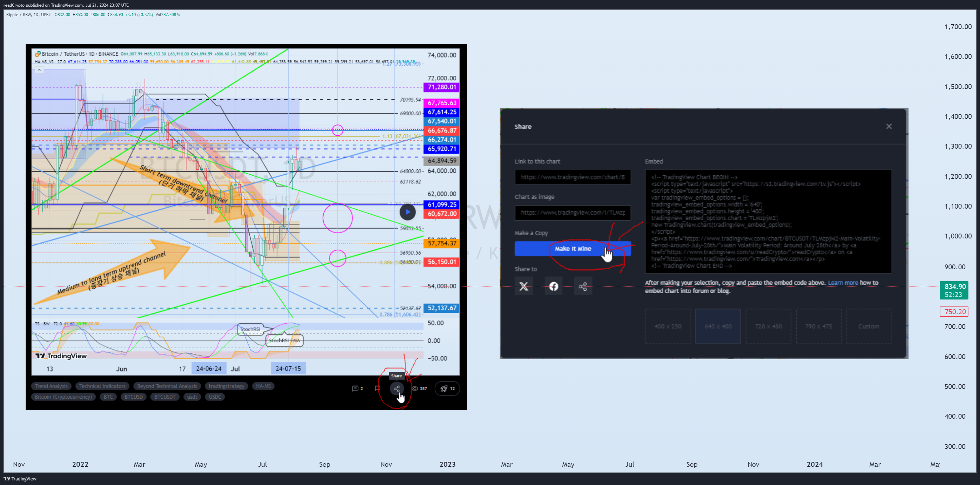This screenshot has width=980, height=485.
Task: Open the BTCUSDT tag
Action: pyautogui.click(x=165, y=397)
